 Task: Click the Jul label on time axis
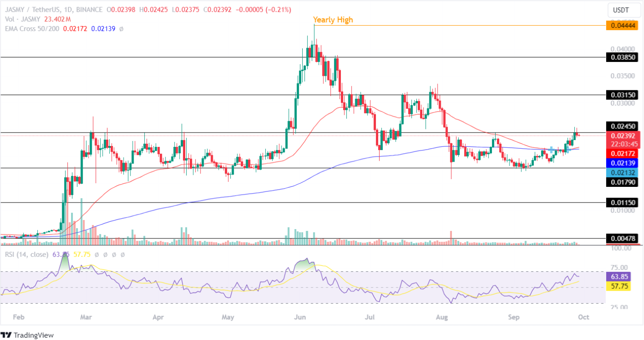pyautogui.click(x=371, y=317)
